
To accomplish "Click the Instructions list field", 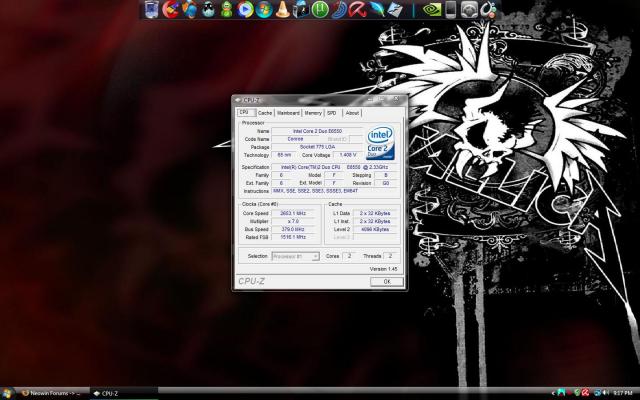I will (x=335, y=191).
